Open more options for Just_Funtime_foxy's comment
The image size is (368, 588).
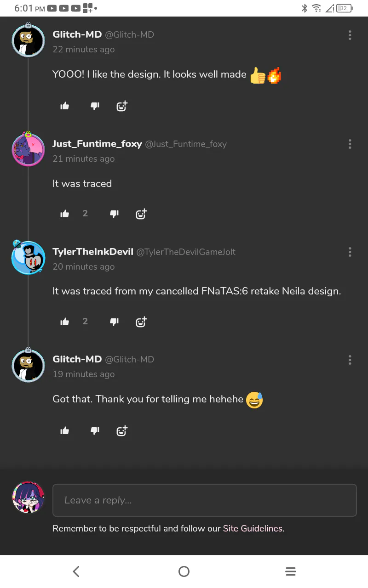tap(350, 144)
